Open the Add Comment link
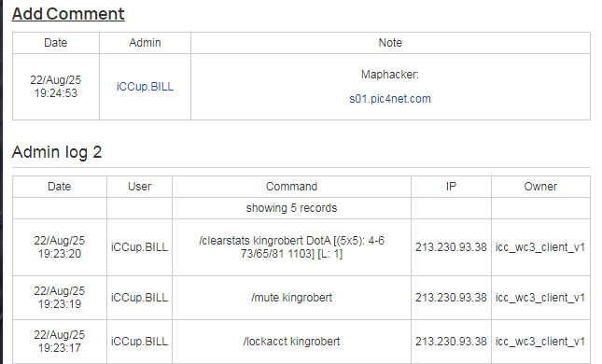 point(68,14)
